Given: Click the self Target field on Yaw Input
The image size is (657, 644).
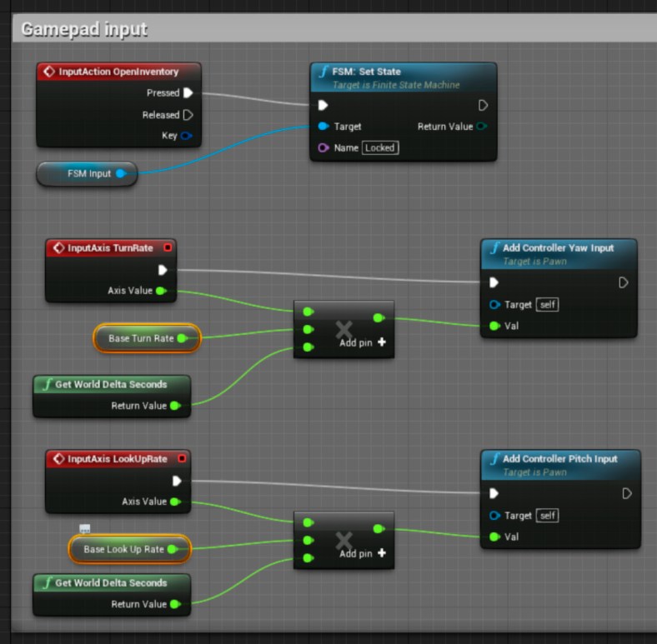Looking at the screenshot, I should [548, 305].
